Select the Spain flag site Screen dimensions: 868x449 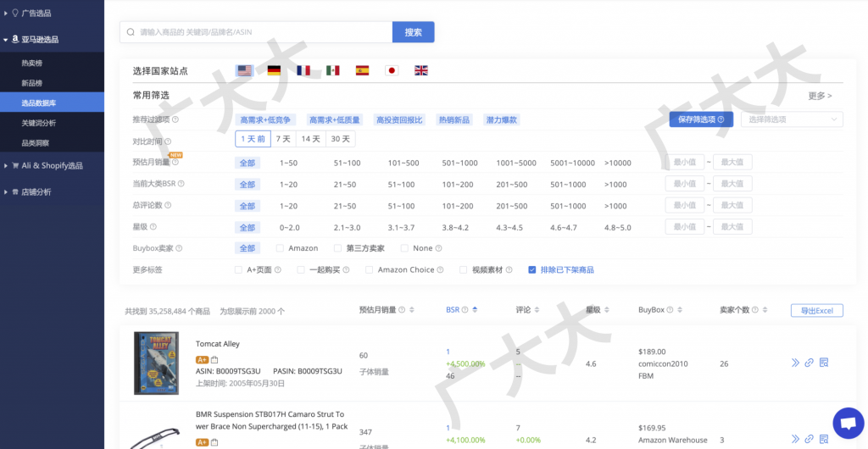tap(362, 70)
